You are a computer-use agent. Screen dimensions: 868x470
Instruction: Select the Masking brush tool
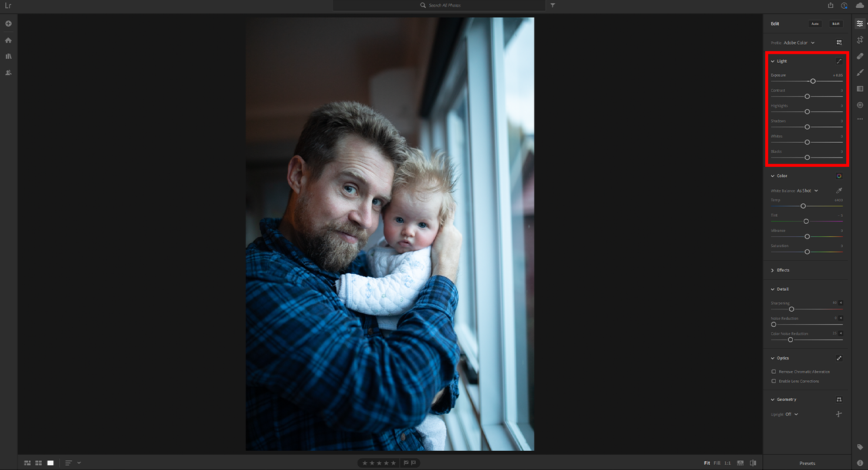pyautogui.click(x=860, y=73)
